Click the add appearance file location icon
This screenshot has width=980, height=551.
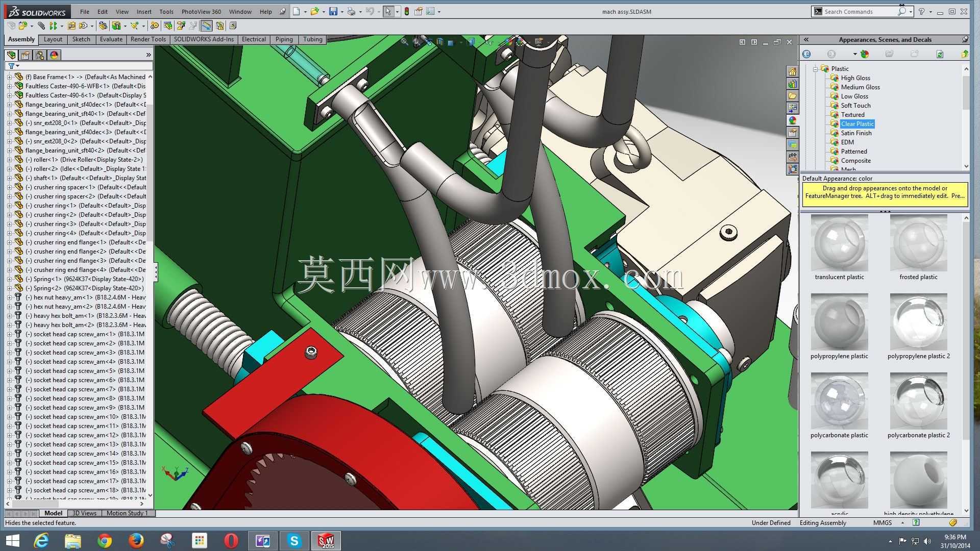click(x=864, y=54)
